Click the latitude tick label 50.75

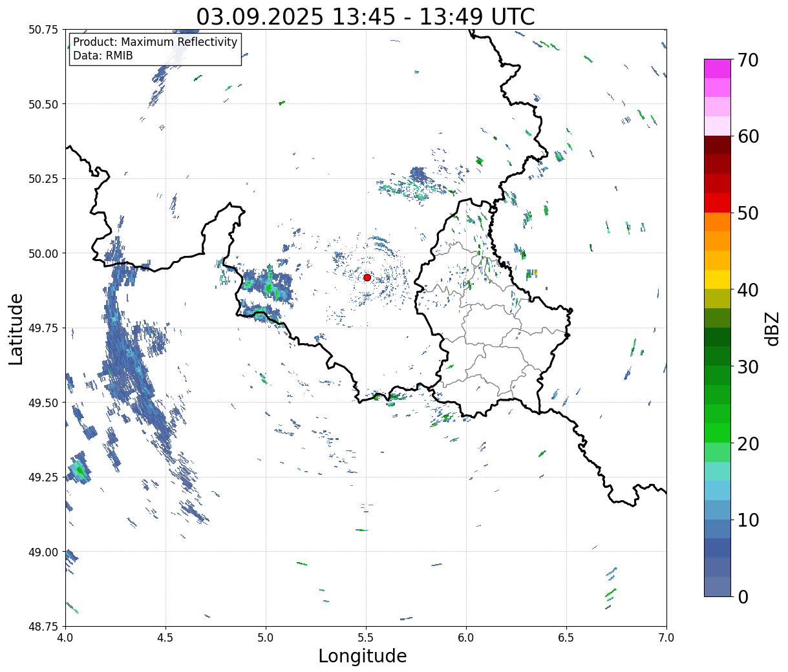[44, 30]
